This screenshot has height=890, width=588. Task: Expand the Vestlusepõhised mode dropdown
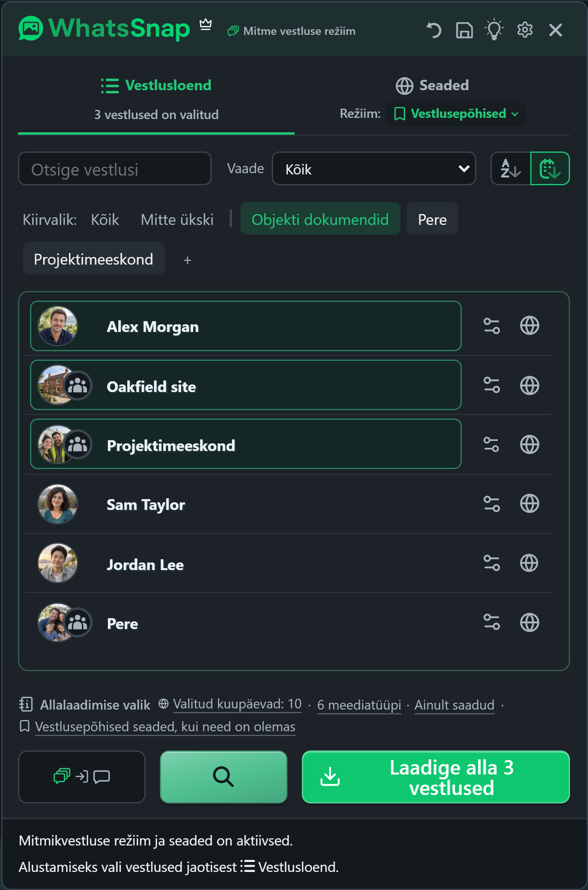point(456,114)
